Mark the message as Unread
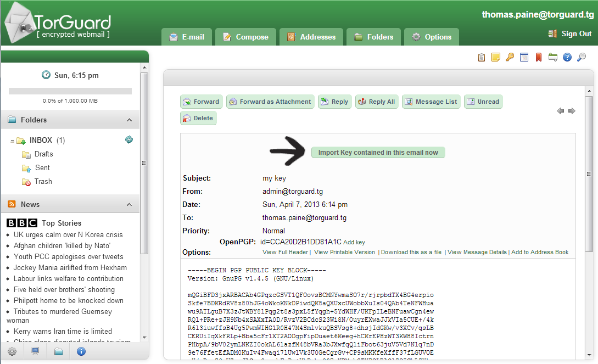This screenshot has width=598, height=364. [x=483, y=102]
